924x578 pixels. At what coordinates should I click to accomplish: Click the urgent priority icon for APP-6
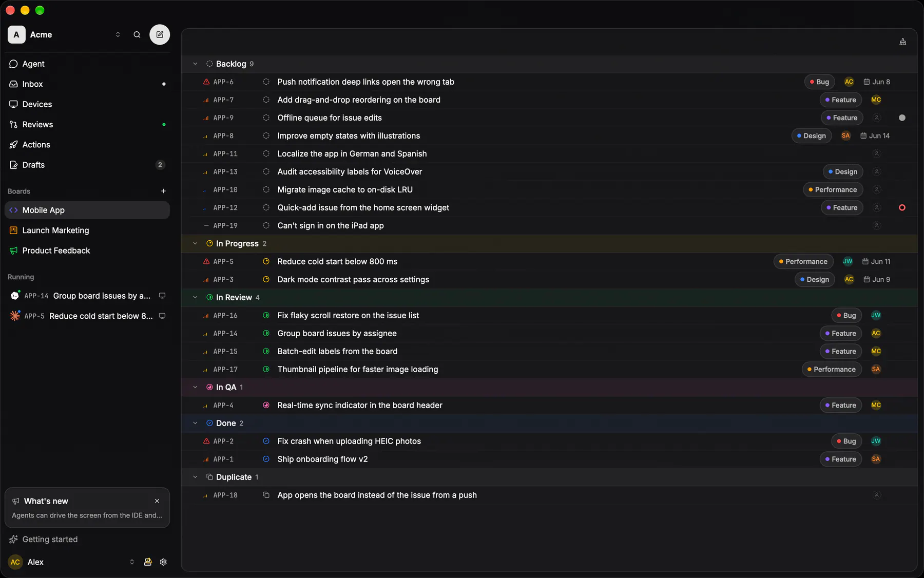point(206,82)
